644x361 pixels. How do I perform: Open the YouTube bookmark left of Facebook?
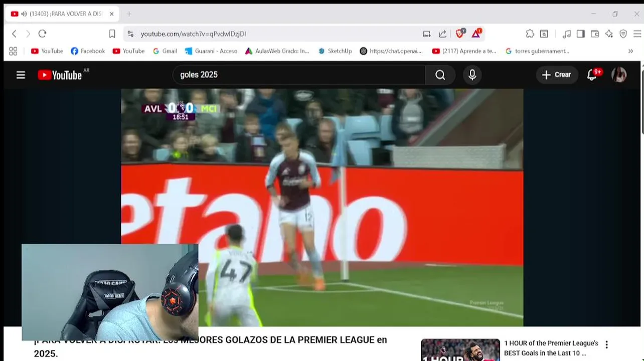(x=47, y=51)
